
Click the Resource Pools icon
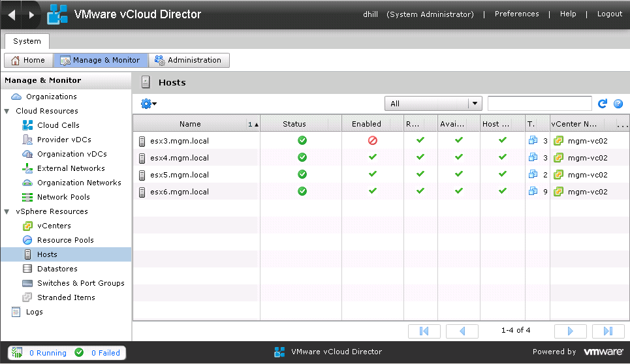(27, 240)
